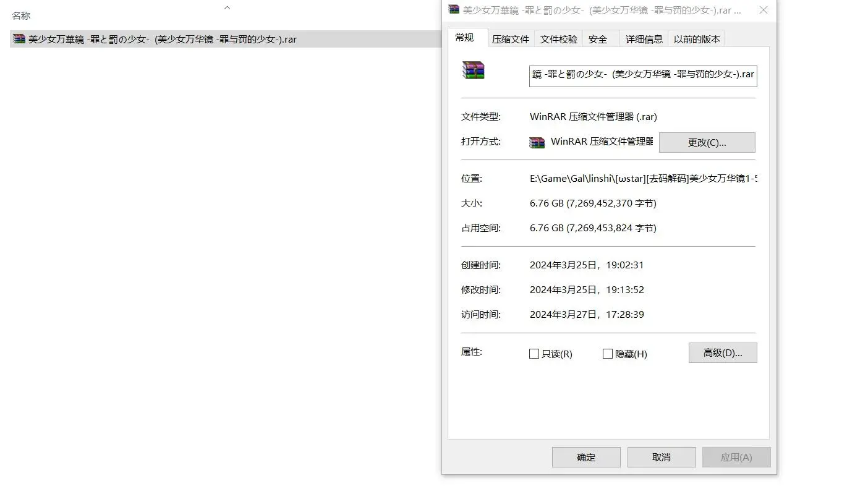Viewport: 868px width, 486px height.
Task: Switch to the 压缩文件 tab
Action: (x=511, y=39)
